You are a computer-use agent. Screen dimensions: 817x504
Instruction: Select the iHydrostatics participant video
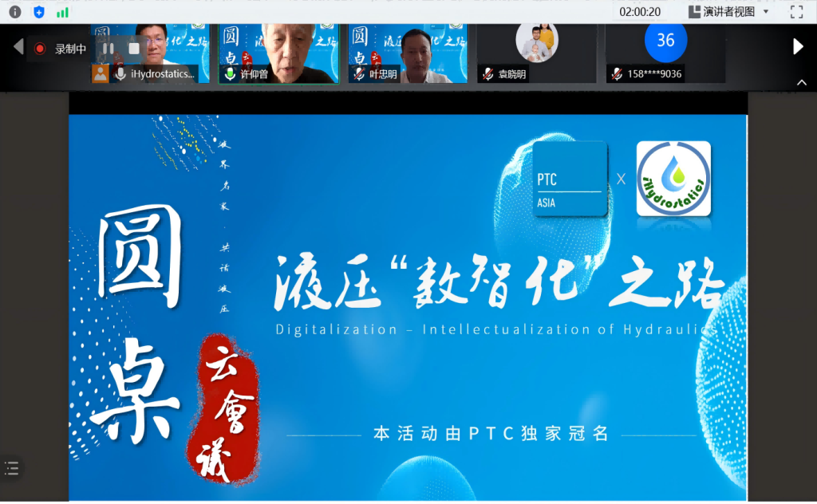(150, 53)
